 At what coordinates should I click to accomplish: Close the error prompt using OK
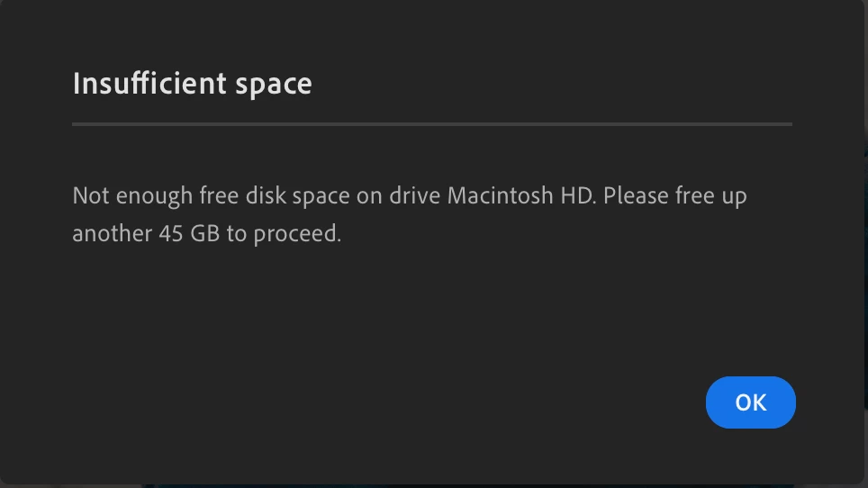[751, 402]
